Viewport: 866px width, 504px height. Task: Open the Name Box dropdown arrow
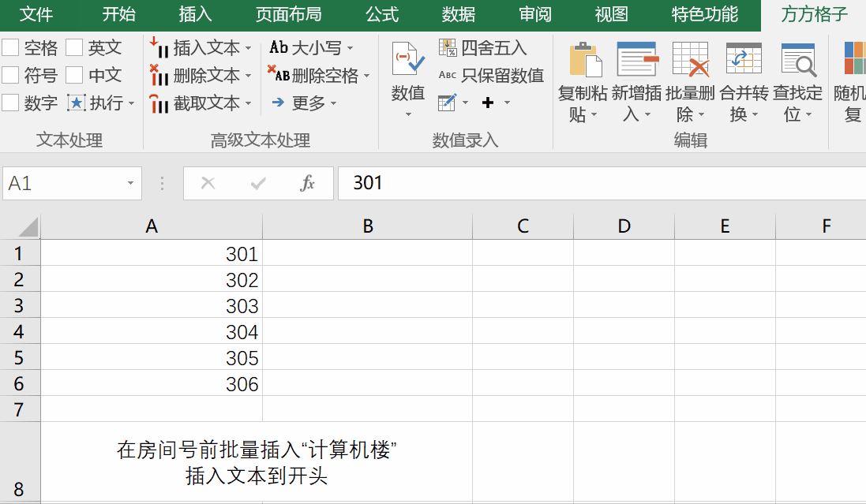point(130,183)
